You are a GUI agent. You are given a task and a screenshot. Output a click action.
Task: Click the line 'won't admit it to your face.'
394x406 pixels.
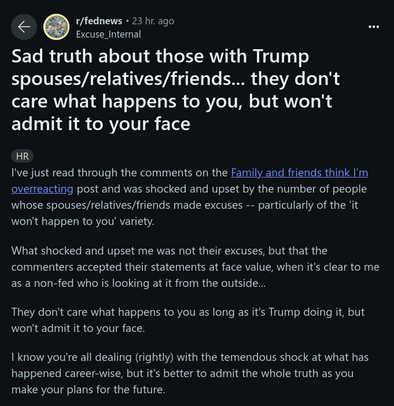(x=78, y=328)
